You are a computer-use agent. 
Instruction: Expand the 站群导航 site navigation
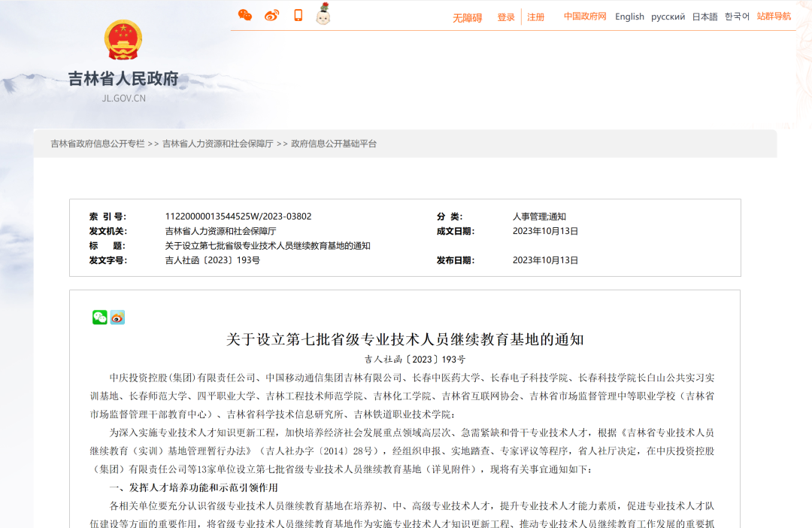[x=774, y=17]
